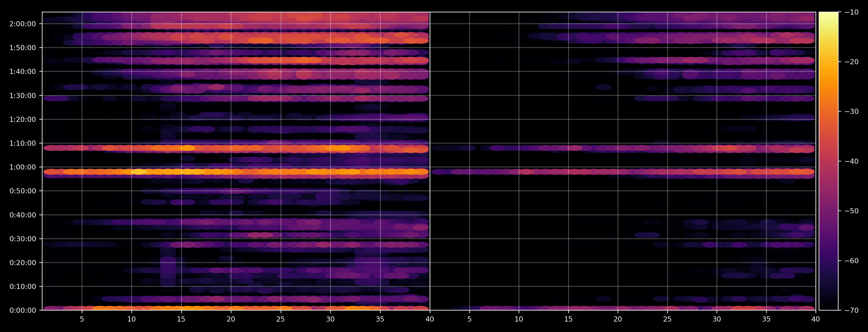
Task: Select x-axis label 10 under left heatmap
Action: click(131, 319)
